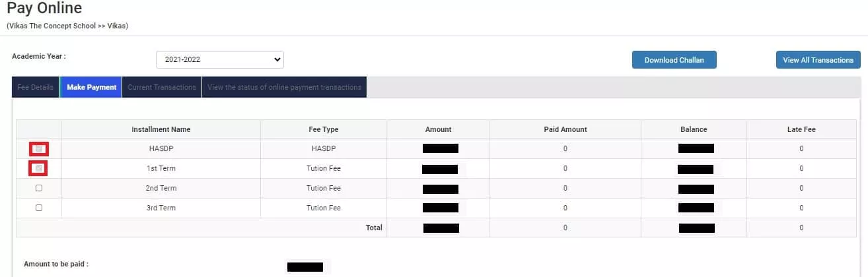868x277 pixels.
Task: Click Tution Fee in the 3rd Term row
Action: 324,208
